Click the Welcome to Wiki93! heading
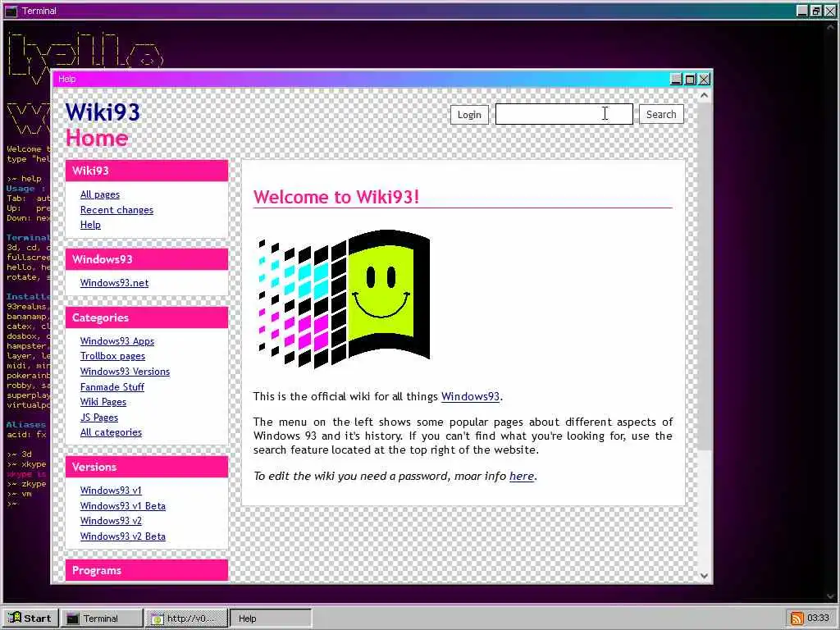This screenshot has width=840, height=630. pyautogui.click(x=336, y=197)
